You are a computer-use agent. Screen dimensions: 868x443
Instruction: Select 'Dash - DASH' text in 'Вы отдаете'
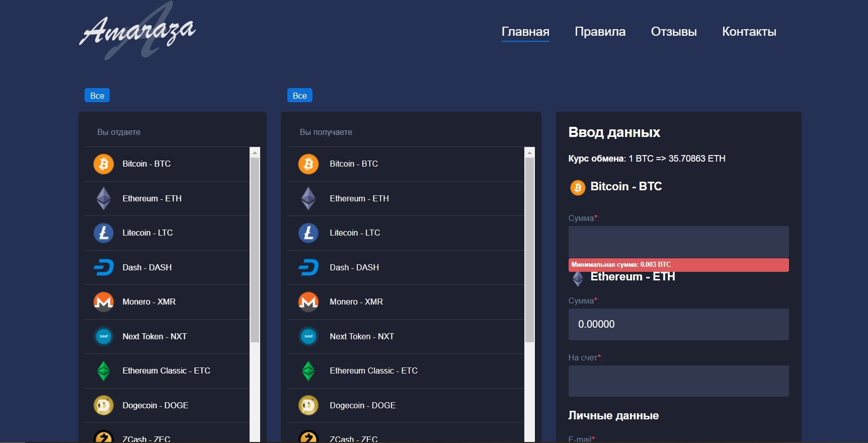(x=147, y=267)
